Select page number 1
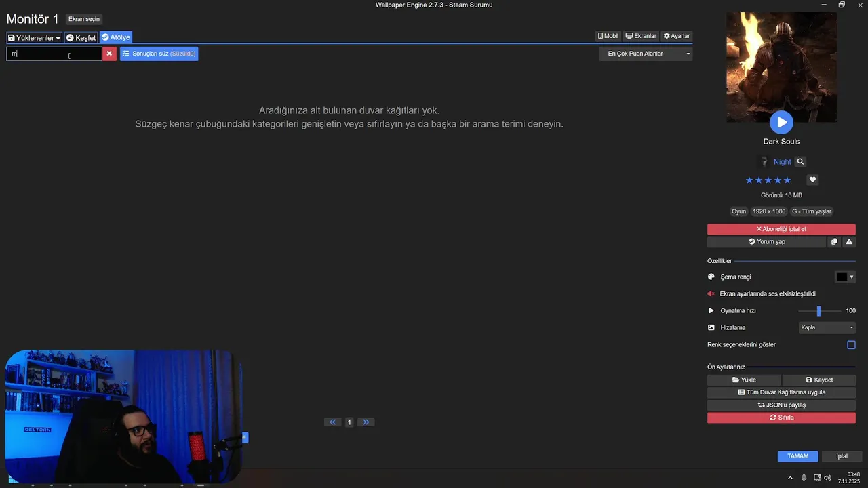The width and height of the screenshot is (868, 488). click(x=349, y=422)
